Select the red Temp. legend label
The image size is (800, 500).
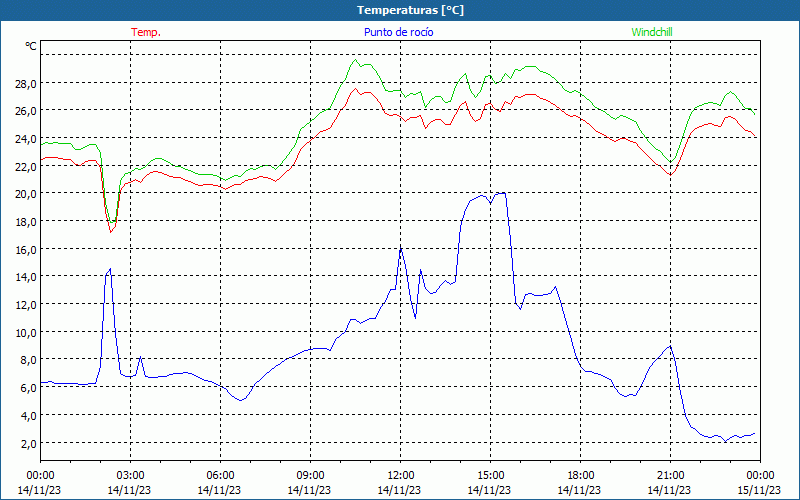point(146,32)
